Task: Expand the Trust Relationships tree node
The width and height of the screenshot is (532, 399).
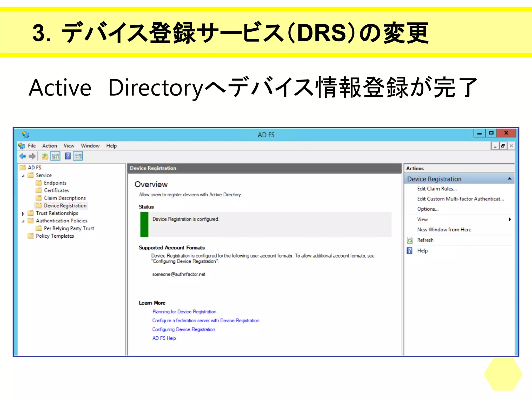Action: click(x=23, y=214)
